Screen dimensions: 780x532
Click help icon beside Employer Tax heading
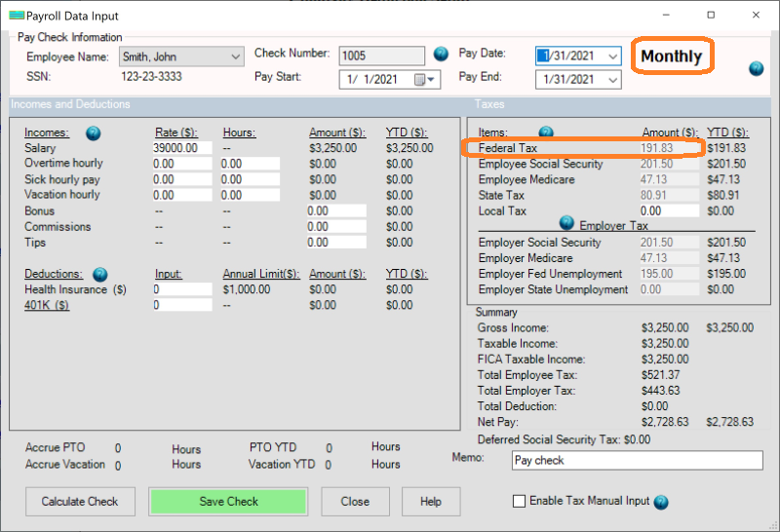click(x=565, y=222)
